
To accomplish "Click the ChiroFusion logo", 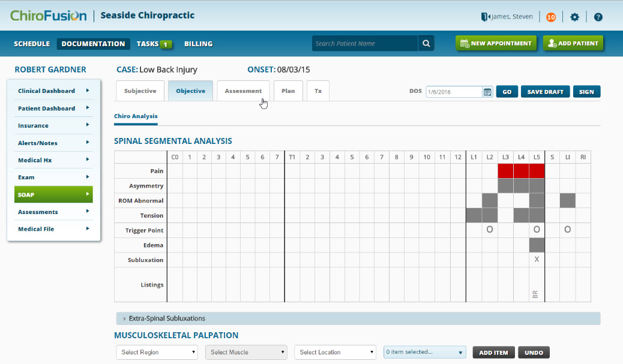I will point(48,16).
